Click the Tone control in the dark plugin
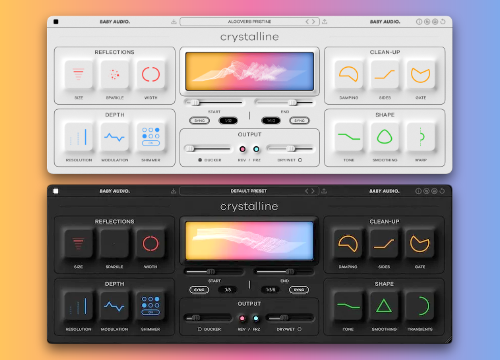The image size is (500, 360). (348, 306)
